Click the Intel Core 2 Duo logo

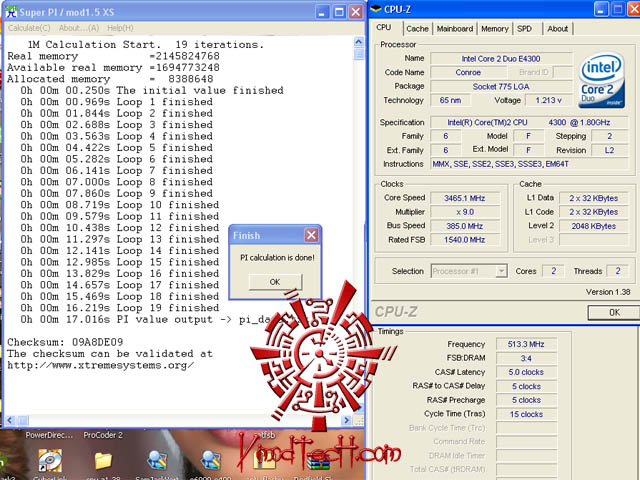(x=602, y=80)
